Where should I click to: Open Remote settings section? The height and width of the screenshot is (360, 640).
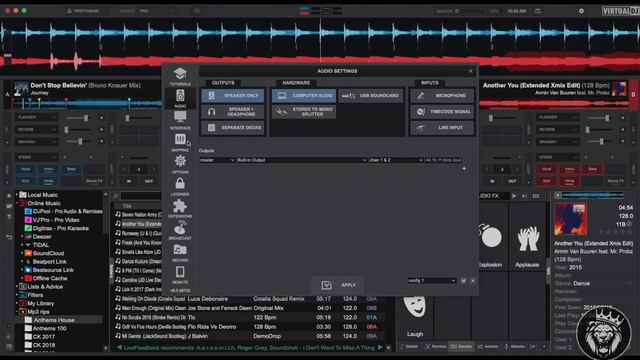[x=180, y=275]
